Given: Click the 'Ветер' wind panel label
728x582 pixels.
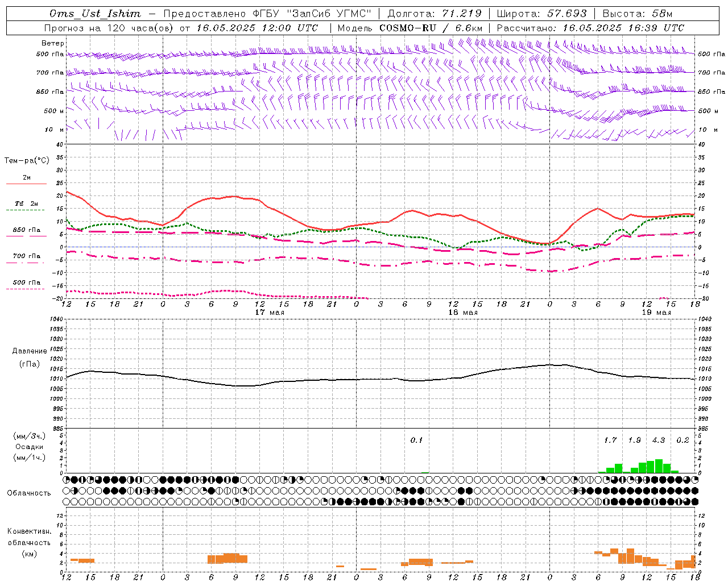Looking at the screenshot, I should tap(53, 43).
